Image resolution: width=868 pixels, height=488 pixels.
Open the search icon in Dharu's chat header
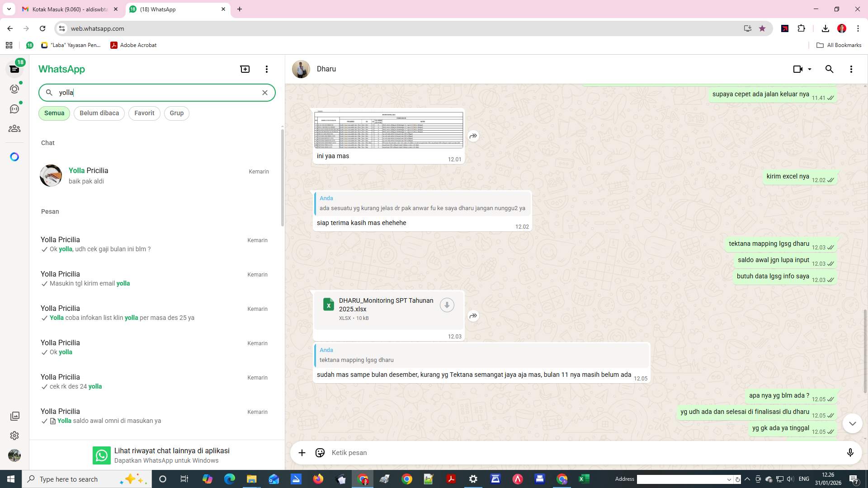click(829, 69)
